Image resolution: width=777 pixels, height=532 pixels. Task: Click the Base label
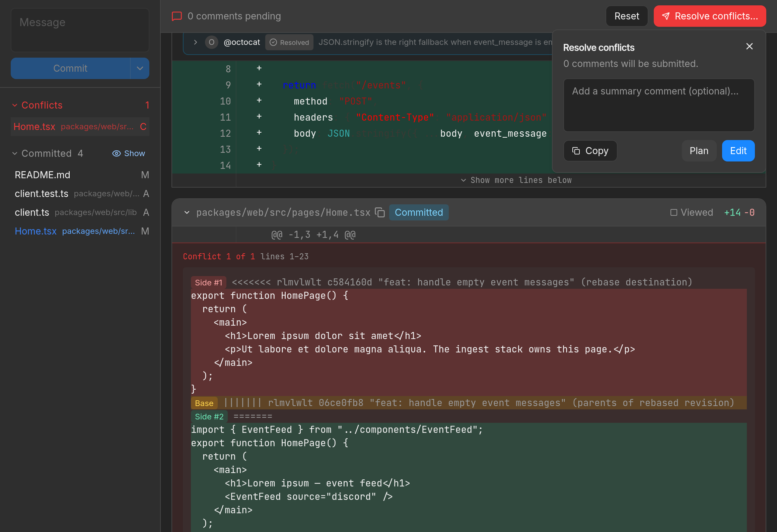[x=204, y=403]
